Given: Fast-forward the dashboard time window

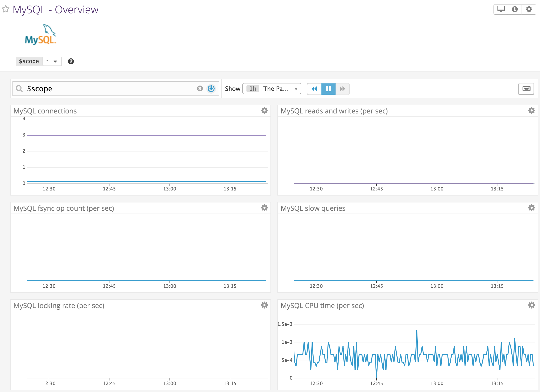Looking at the screenshot, I should pos(342,89).
